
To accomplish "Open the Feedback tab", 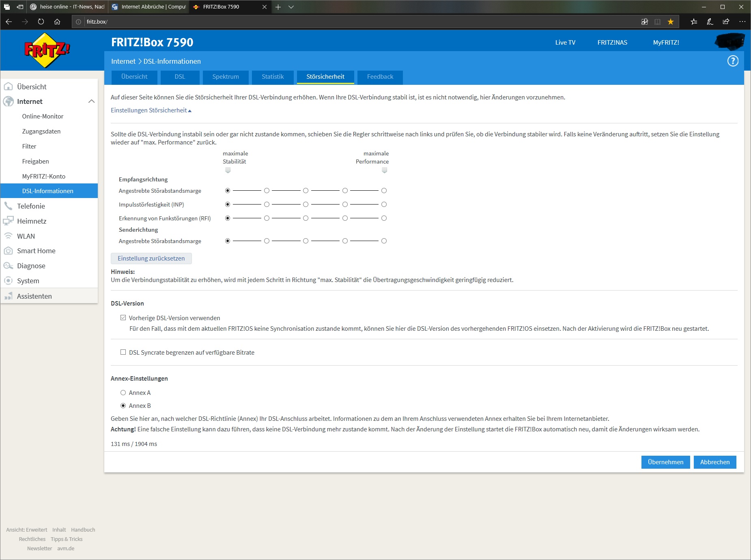I will coord(380,77).
